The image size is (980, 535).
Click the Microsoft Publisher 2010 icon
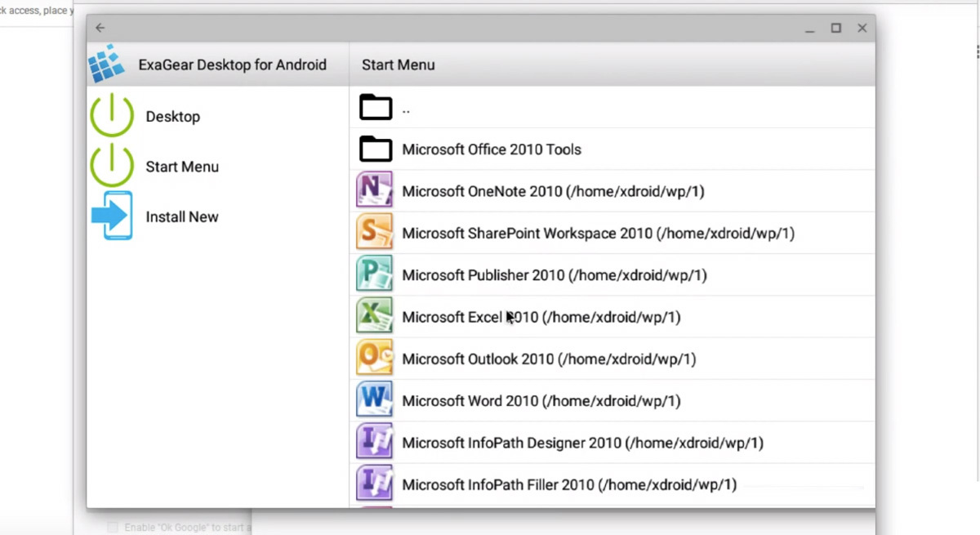(x=374, y=274)
